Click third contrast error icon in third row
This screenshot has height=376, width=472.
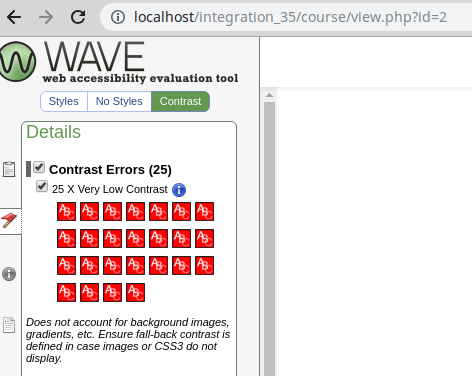pyautogui.click(x=112, y=265)
